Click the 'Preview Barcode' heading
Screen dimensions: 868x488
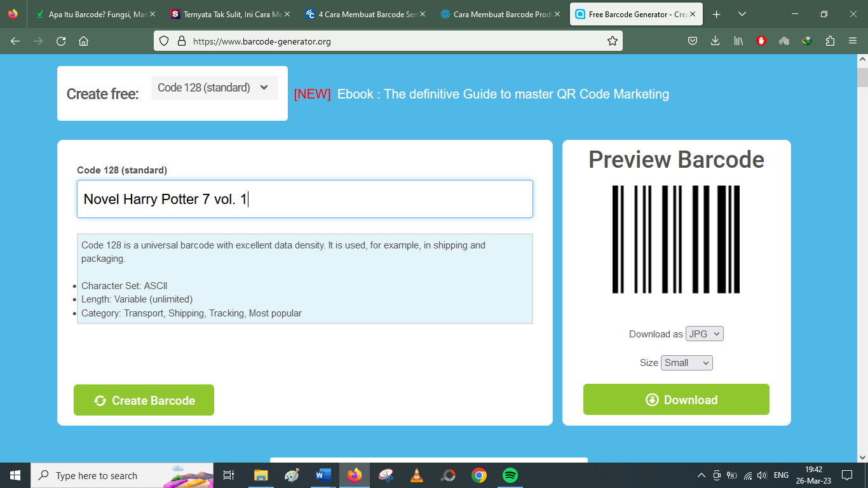[676, 159]
